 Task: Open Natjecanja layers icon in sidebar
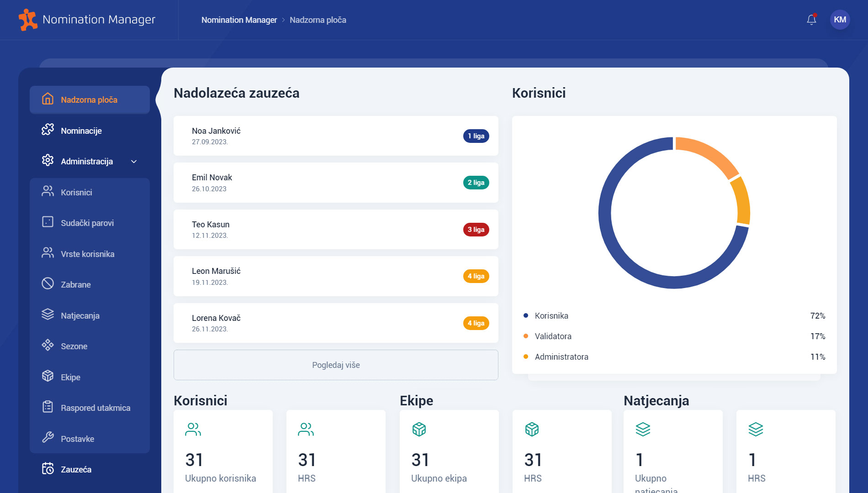pos(48,315)
